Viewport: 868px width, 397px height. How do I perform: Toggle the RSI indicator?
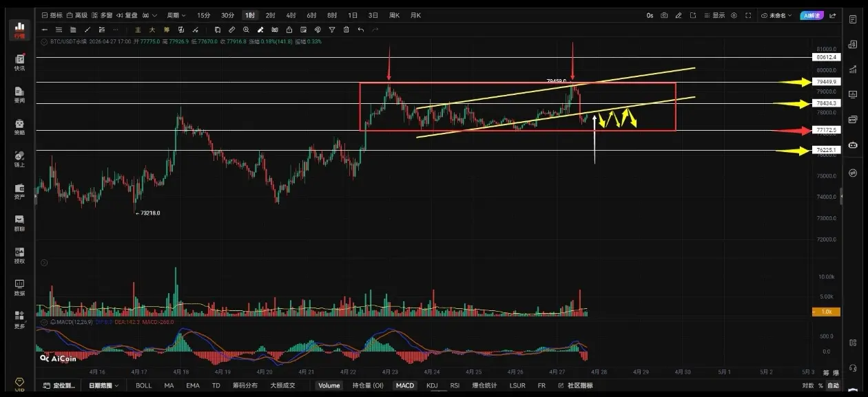[x=455, y=385]
